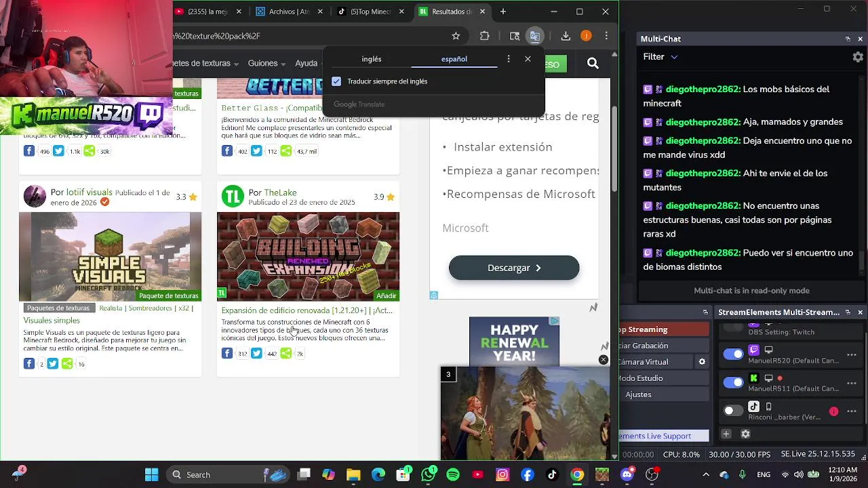Open Chrome three-dot main menu
The image size is (868, 488).
click(606, 36)
